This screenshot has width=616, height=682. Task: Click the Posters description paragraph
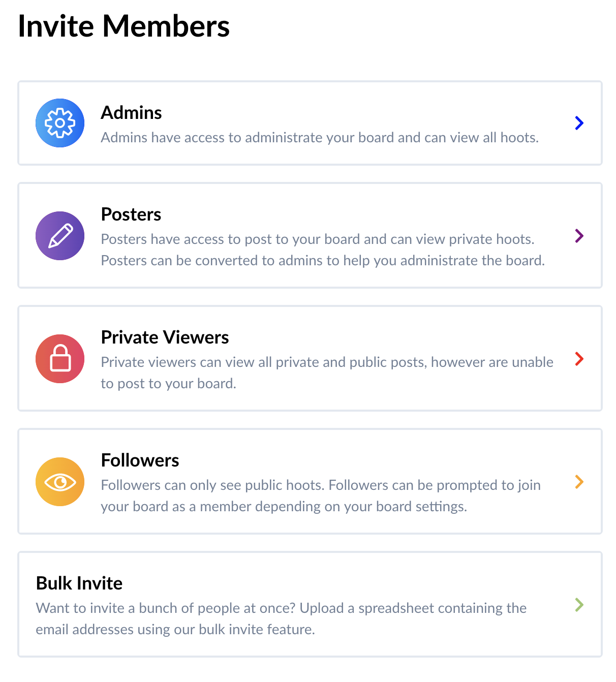(322, 250)
